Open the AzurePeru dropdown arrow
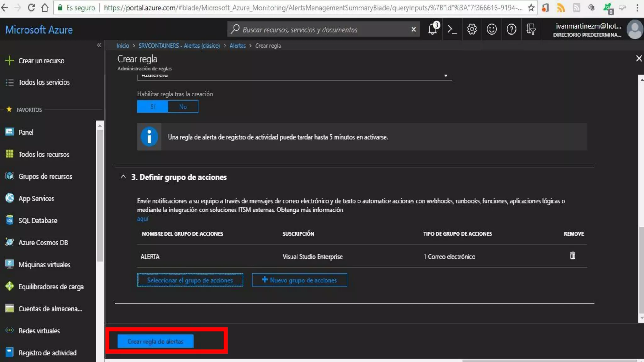644x362 pixels. [x=446, y=76]
